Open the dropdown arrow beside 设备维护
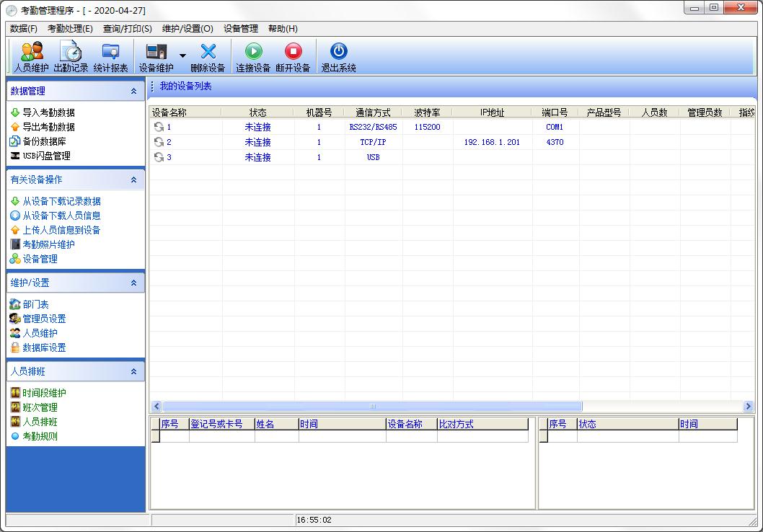The image size is (763, 532). [182, 56]
